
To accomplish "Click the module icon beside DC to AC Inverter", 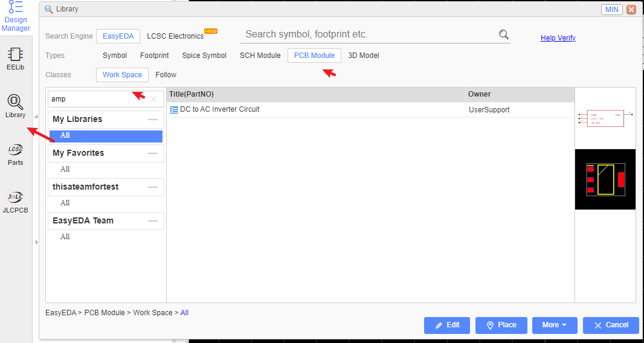I will [x=174, y=110].
